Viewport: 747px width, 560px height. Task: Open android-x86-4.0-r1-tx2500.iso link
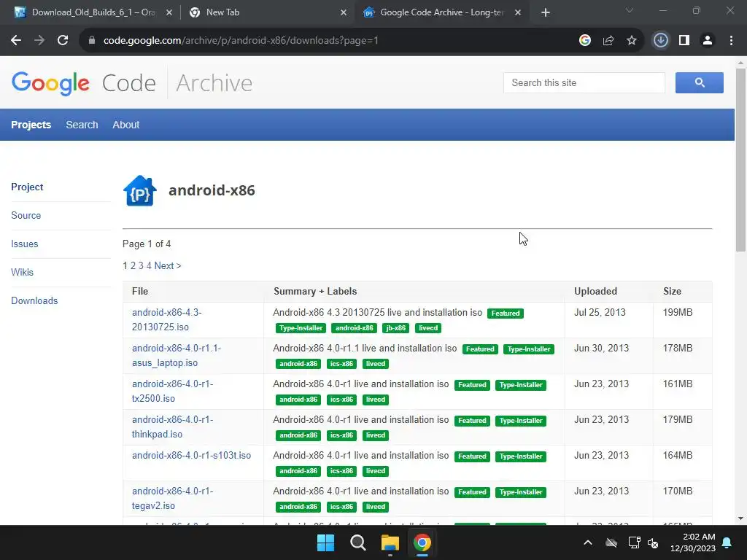coord(172,391)
